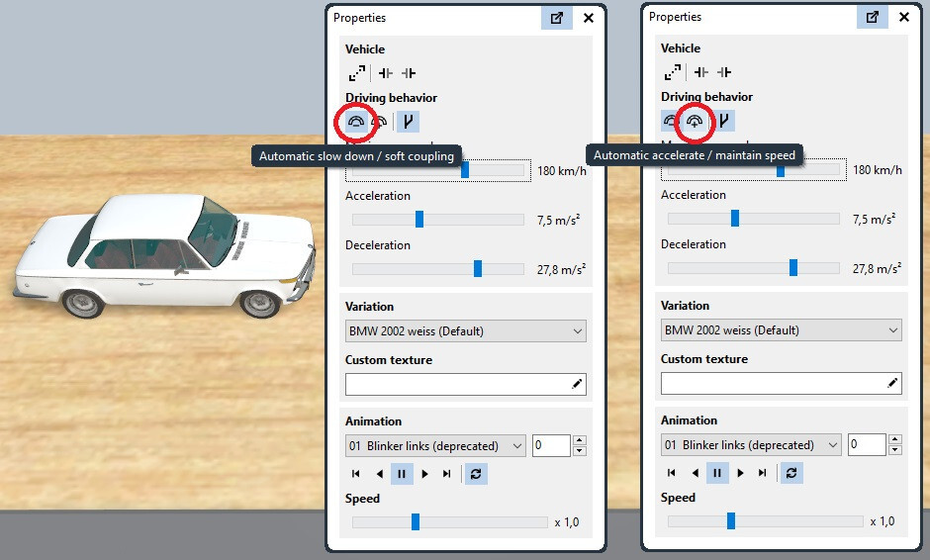The image size is (930, 560).
Task: Toggle the V-shaped driving behavior icon in left panel
Action: (408, 122)
